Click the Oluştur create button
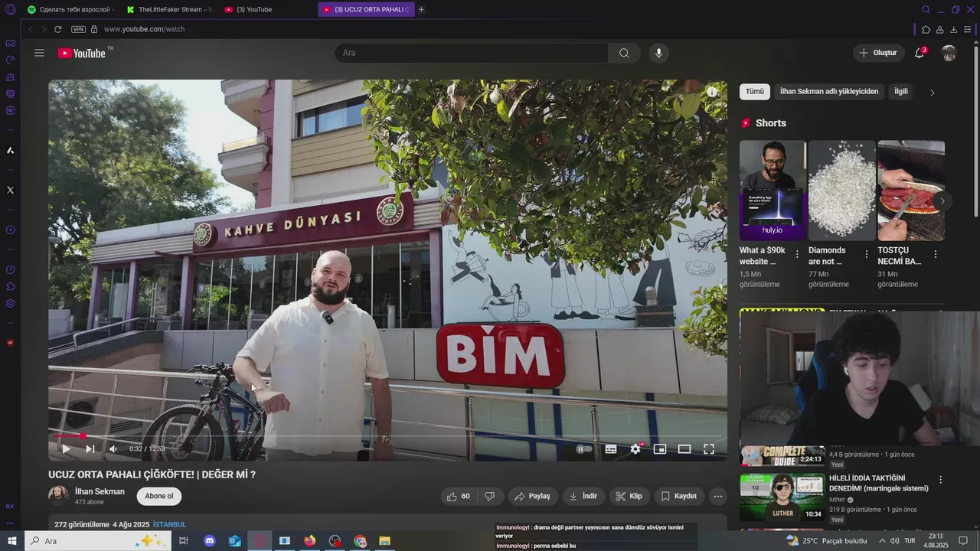The image size is (980, 551). 877,53
